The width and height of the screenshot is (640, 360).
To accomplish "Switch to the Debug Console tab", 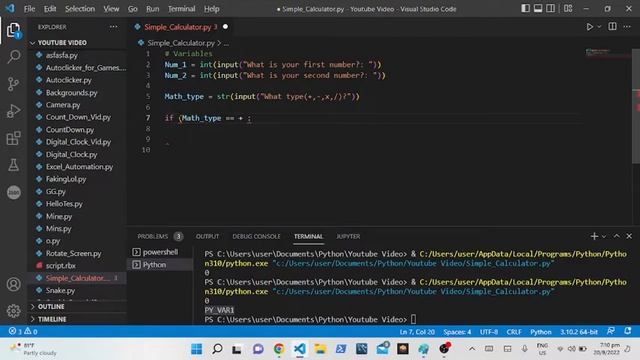I will (x=256, y=236).
